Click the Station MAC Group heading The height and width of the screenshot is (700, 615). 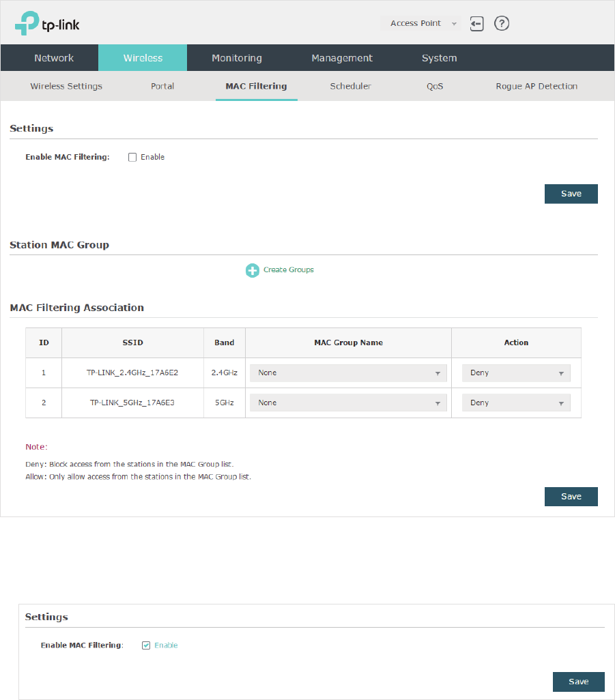[x=59, y=245]
